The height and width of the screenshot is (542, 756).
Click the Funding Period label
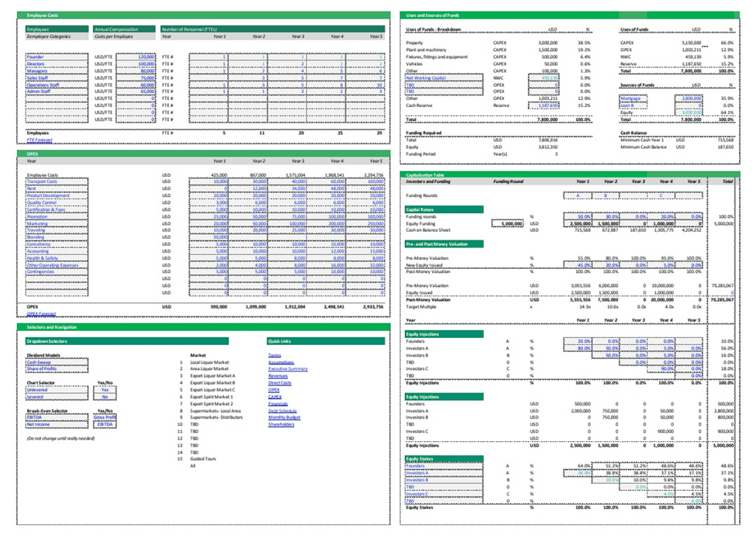pyautogui.click(x=420, y=154)
